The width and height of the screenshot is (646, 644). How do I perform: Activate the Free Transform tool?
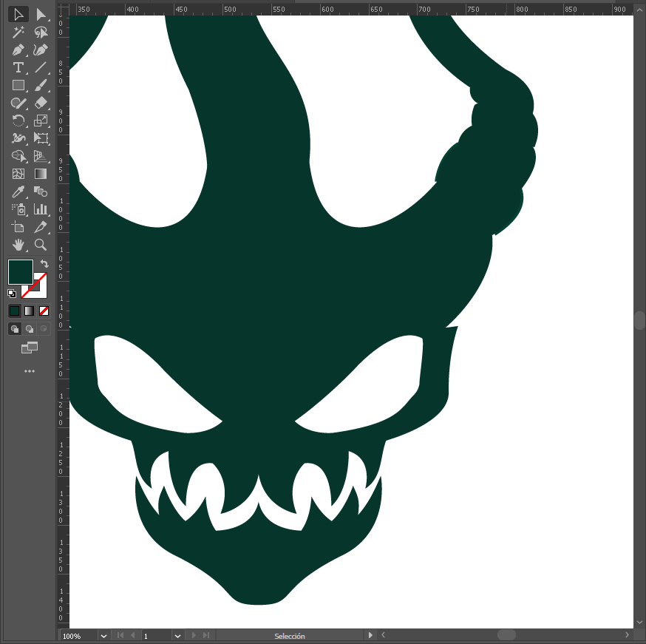tap(41, 138)
